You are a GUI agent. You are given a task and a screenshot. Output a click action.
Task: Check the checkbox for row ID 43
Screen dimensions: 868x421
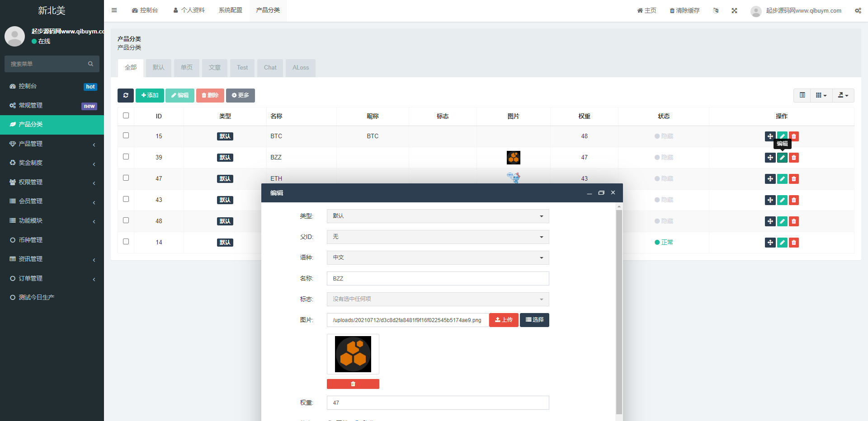coord(126,199)
